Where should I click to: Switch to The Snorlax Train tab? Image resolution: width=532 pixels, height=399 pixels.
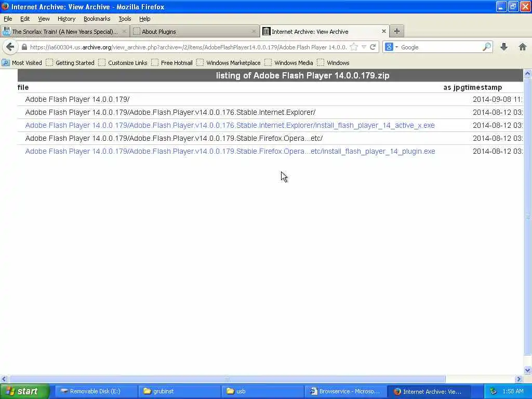point(65,31)
